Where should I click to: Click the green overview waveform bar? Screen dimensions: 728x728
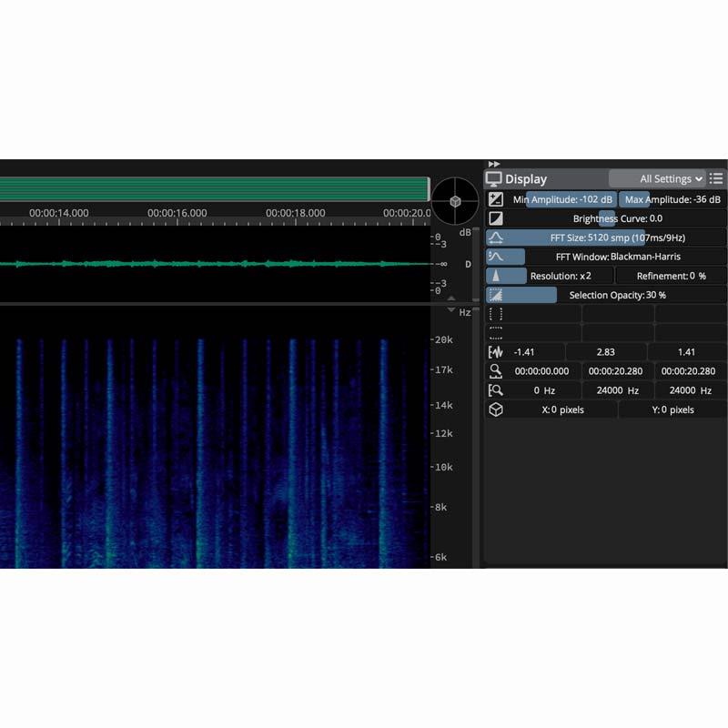pyautogui.click(x=214, y=188)
